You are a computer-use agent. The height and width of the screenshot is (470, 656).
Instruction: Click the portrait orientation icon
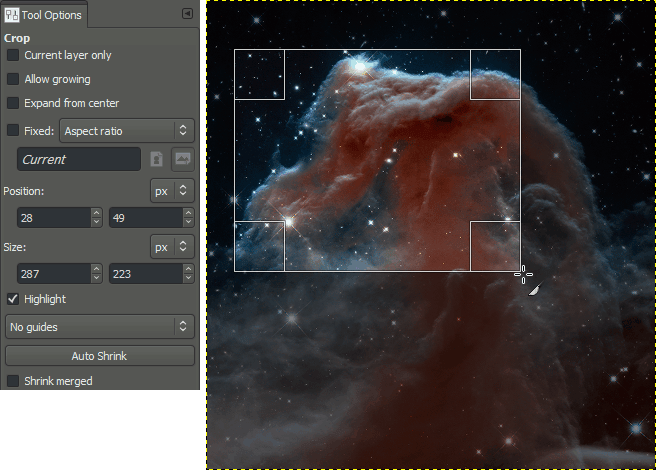tap(157, 159)
